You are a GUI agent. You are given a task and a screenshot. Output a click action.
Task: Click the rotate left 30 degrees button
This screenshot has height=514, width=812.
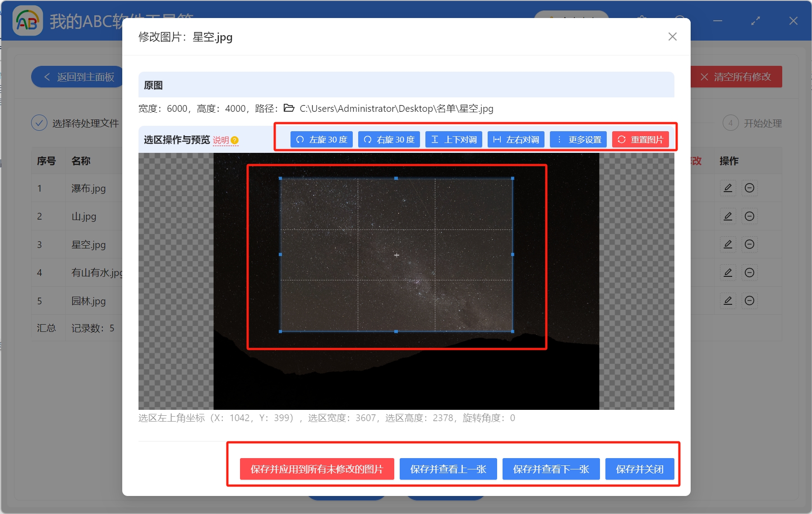pos(321,140)
